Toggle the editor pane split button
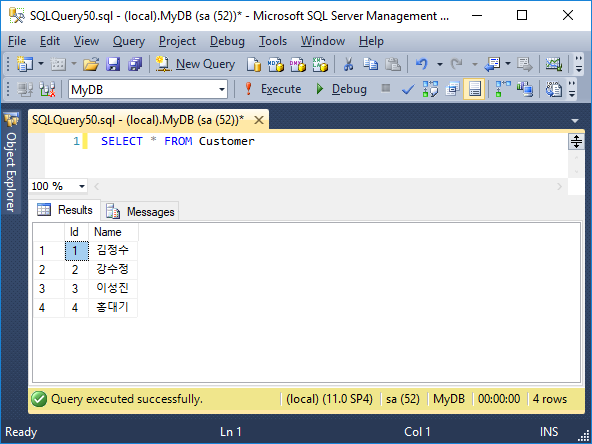Screen dimensions: 592x444 pos(576,142)
